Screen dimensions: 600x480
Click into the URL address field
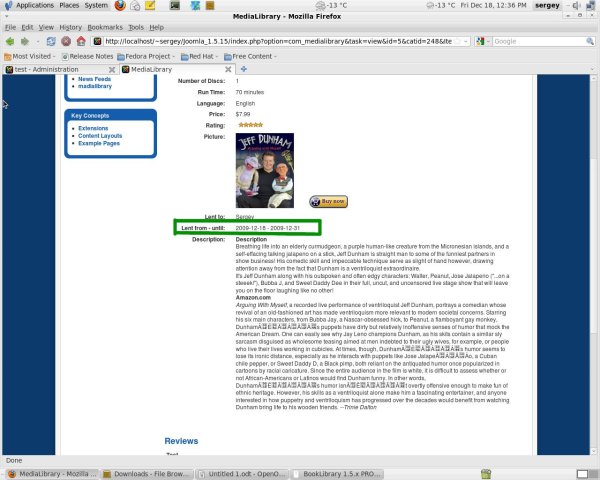pos(278,41)
